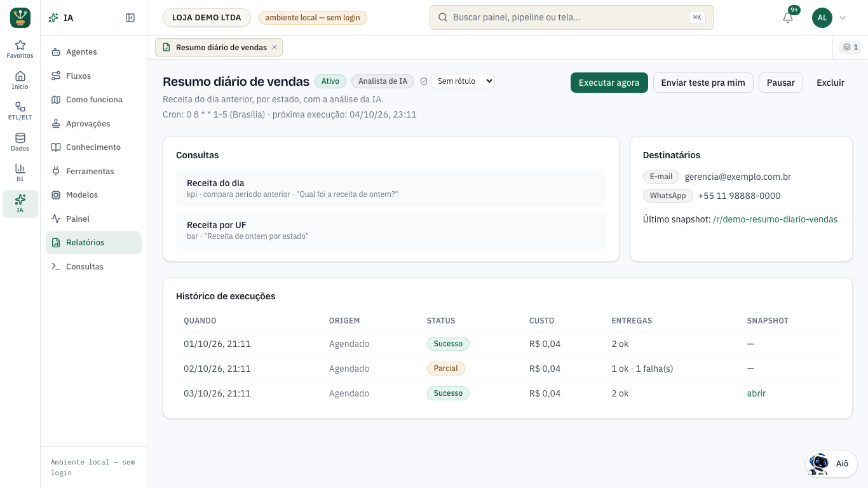
Task: Click the Excluir button
Action: click(831, 83)
